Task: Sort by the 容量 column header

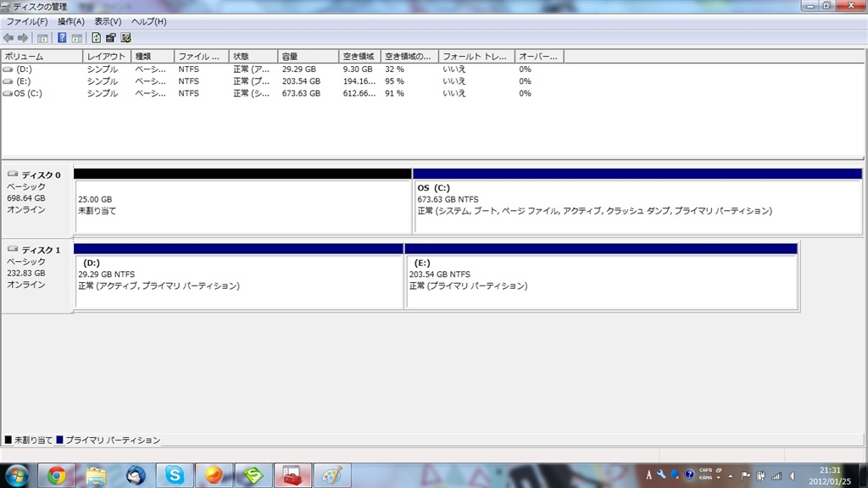Action: click(x=308, y=57)
